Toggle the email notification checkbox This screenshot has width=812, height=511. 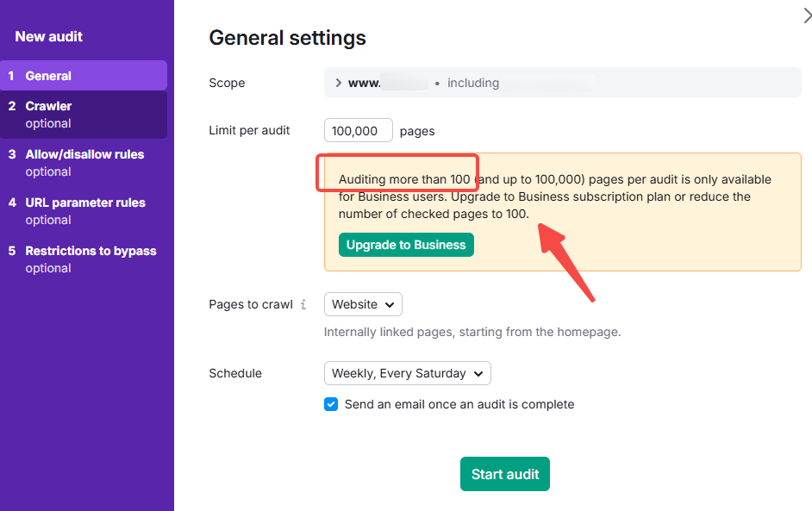point(331,404)
